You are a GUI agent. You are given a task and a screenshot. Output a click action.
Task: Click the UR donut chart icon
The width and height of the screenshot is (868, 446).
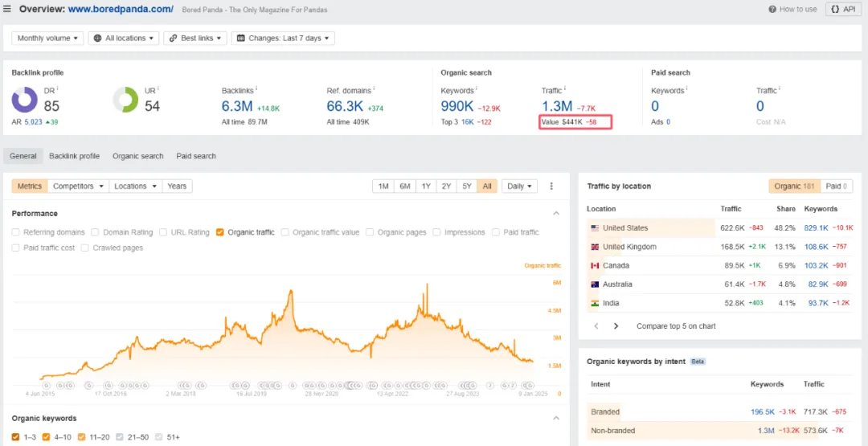coord(125,100)
